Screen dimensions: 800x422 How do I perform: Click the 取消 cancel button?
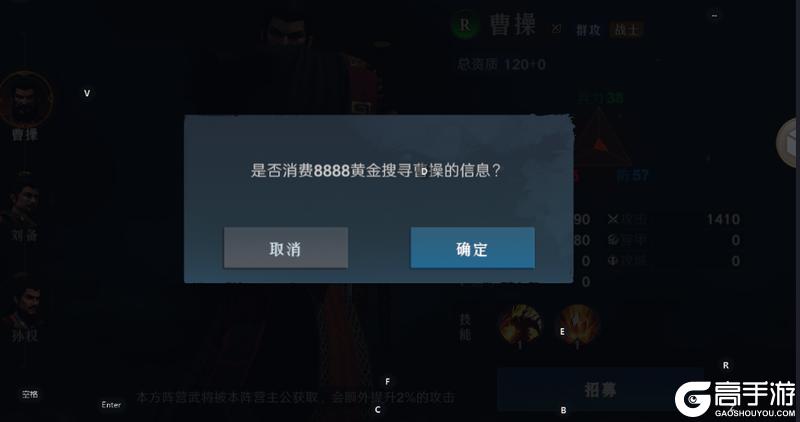pos(286,248)
